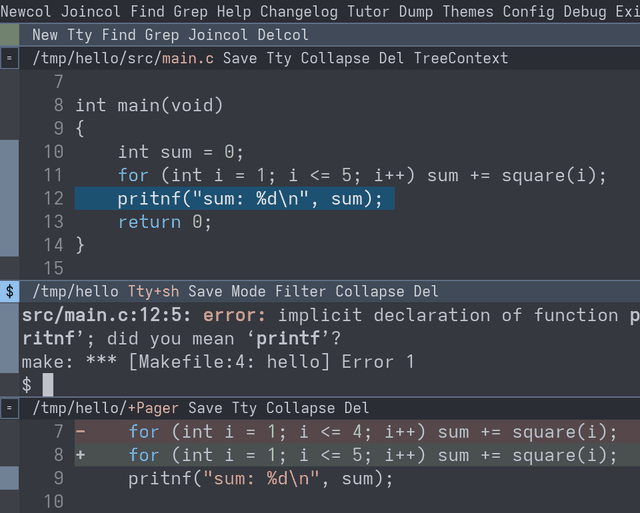Click the src/main.c:12:5 error location
The height and width of the screenshot is (513, 640).
click(107, 315)
